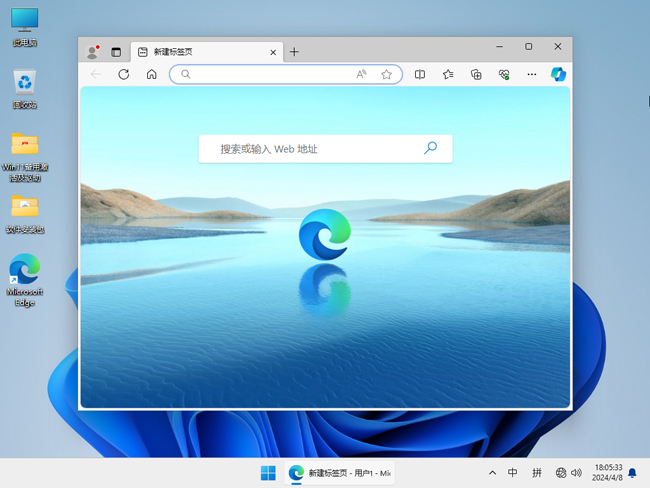650x488 pixels.
Task: Open Read aloud from address bar
Action: coord(361,74)
